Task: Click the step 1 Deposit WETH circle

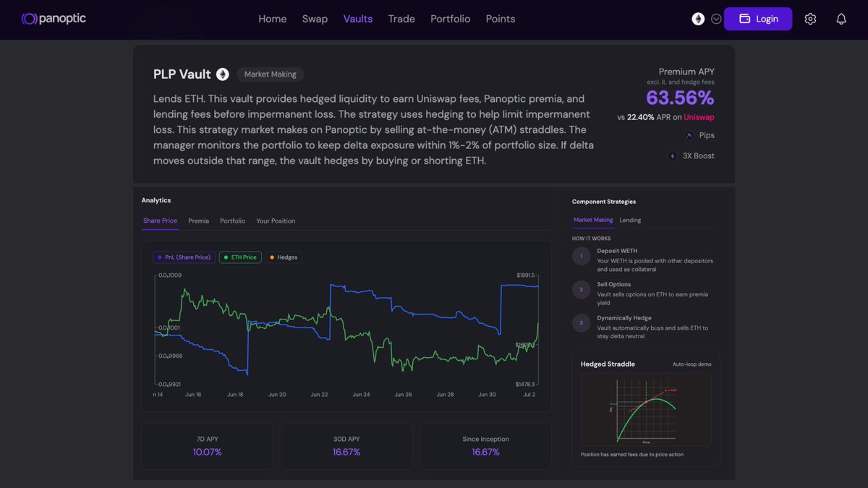Action: point(581,256)
